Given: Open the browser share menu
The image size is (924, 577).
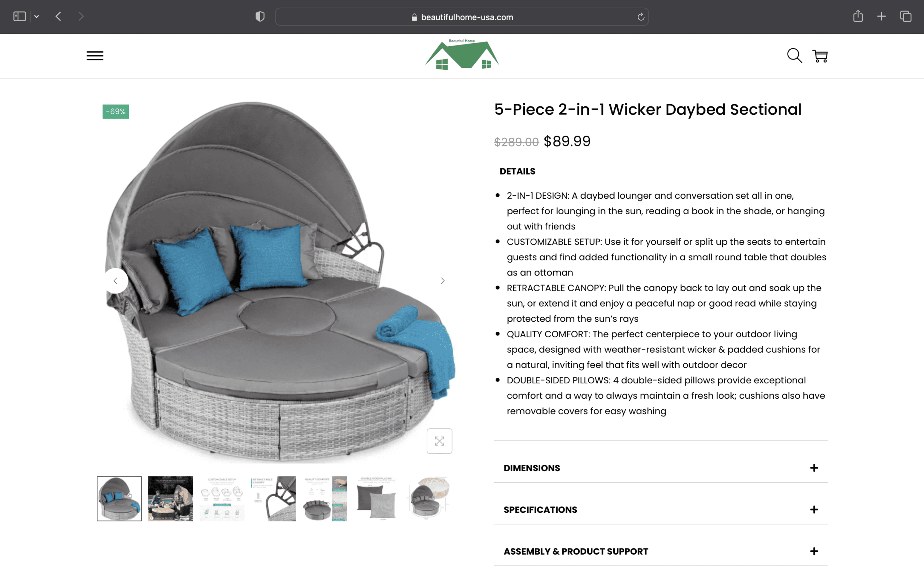Looking at the screenshot, I should click(x=858, y=17).
